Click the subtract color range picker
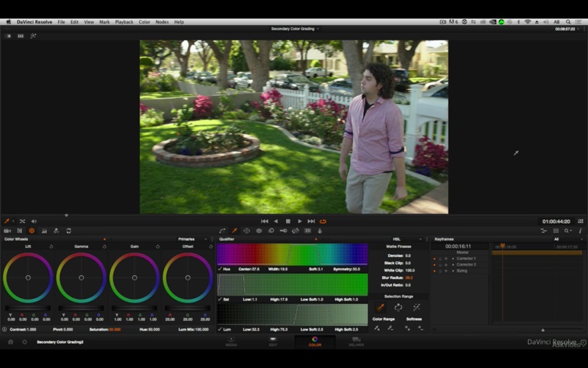The image size is (588, 368). 390,328
